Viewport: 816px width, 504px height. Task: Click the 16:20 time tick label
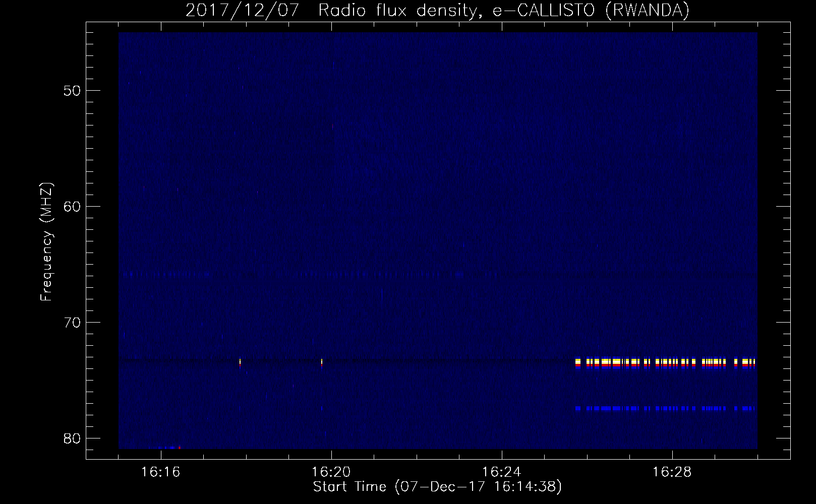331,472
